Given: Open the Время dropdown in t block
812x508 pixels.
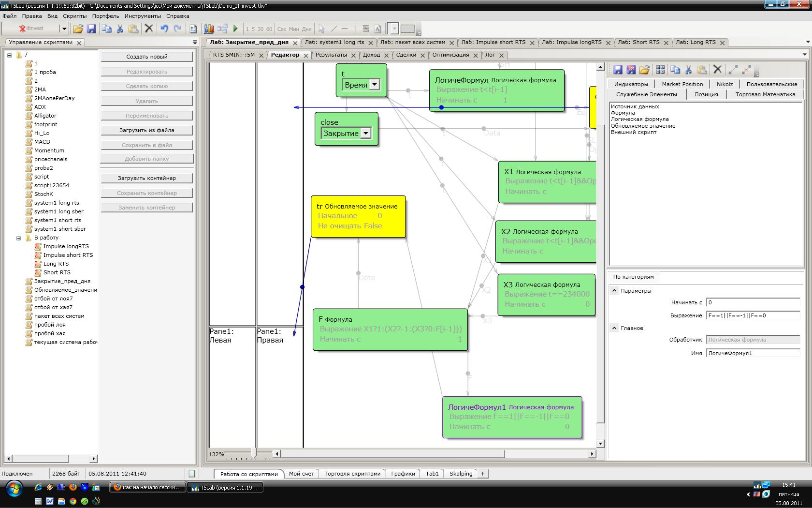Looking at the screenshot, I should point(374,85).
